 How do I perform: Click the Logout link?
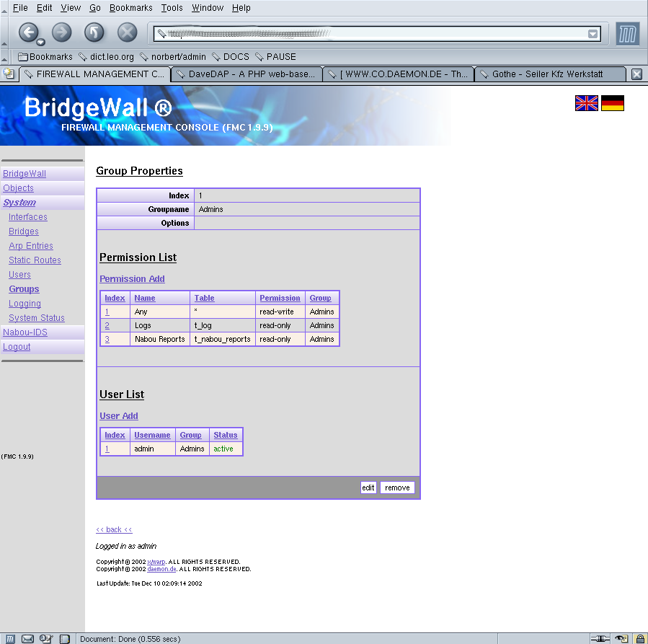(17, 347)
